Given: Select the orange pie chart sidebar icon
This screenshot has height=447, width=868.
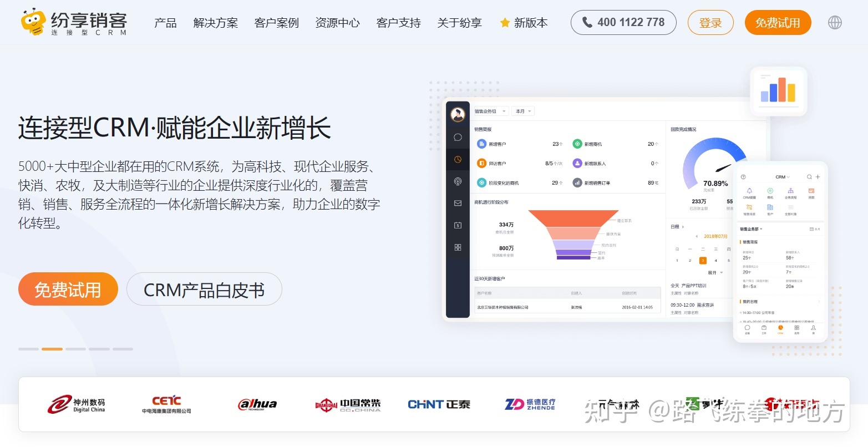Looking at the screenshot, I should pos(458,159).
